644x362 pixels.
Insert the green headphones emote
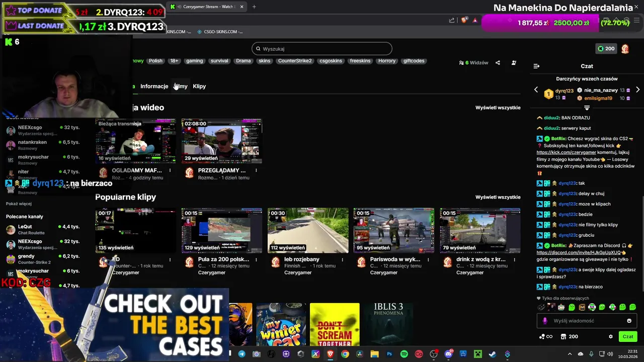coord(592,307)
